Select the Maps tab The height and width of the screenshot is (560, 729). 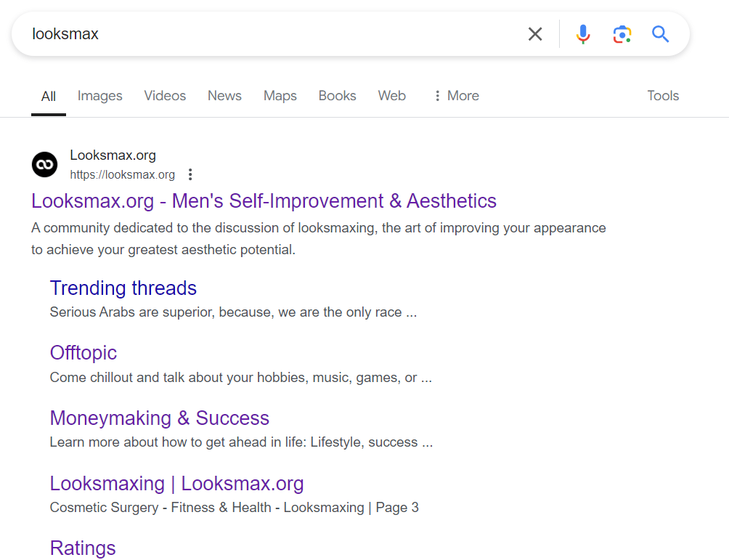click(280, 96)
